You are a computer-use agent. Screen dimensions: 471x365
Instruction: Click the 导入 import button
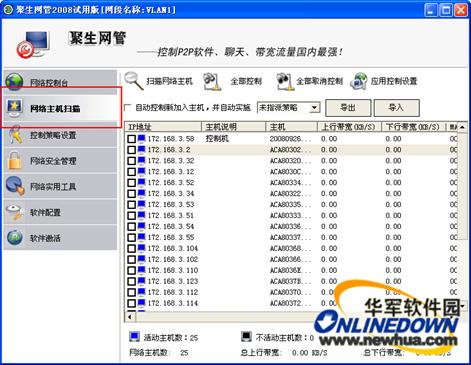click(x=396, y=108)
